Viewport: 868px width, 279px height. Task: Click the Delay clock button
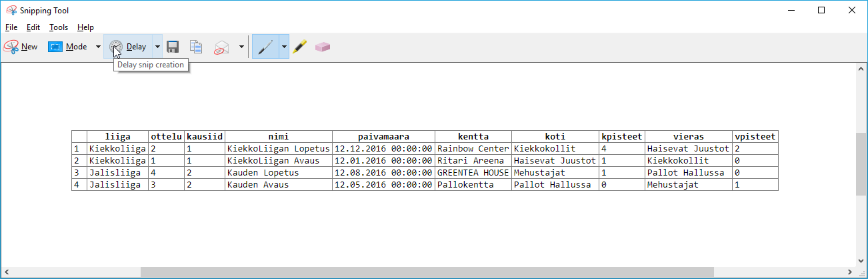tap(128, 47)
